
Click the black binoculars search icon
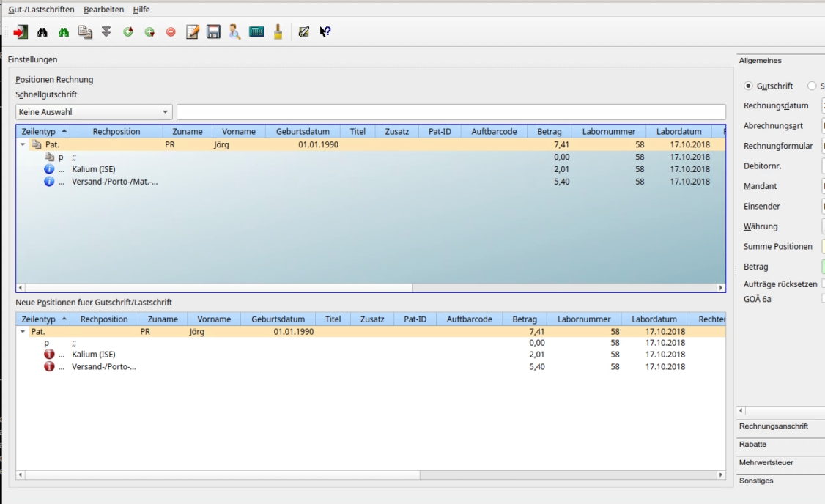click(42, 32)
